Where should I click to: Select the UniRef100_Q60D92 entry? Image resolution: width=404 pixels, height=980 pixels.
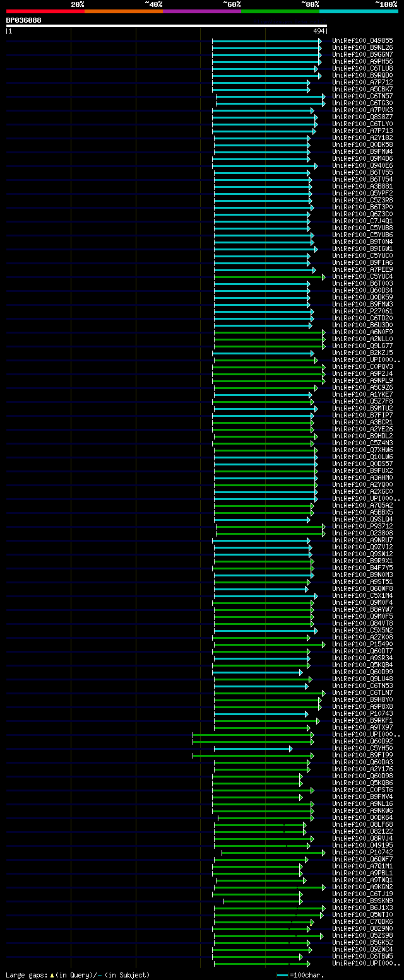[x=363, y=741]
